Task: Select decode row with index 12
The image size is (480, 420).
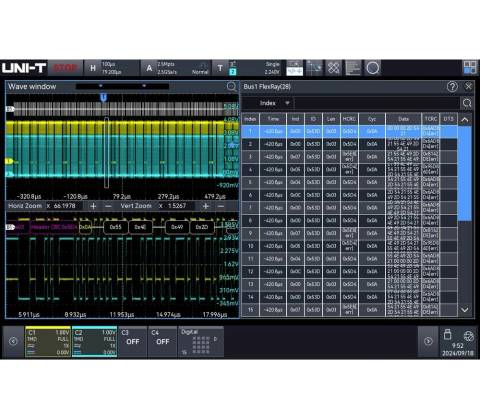Action: click(x=349, y=272)
